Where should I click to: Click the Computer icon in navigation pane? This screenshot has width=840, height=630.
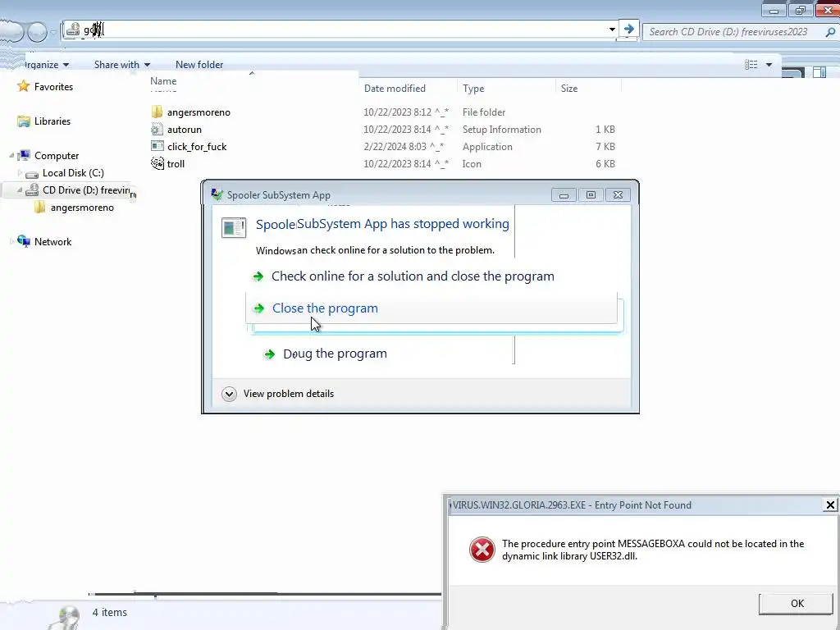pos(24,155)
